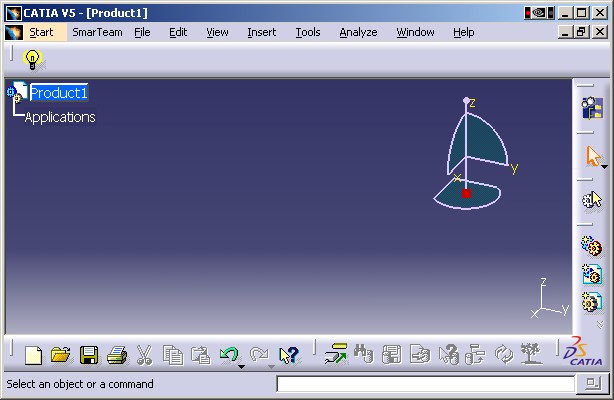Click the Dassault CATIA logo icon
The width and height of the screenshot is (614, 400).
583,351
